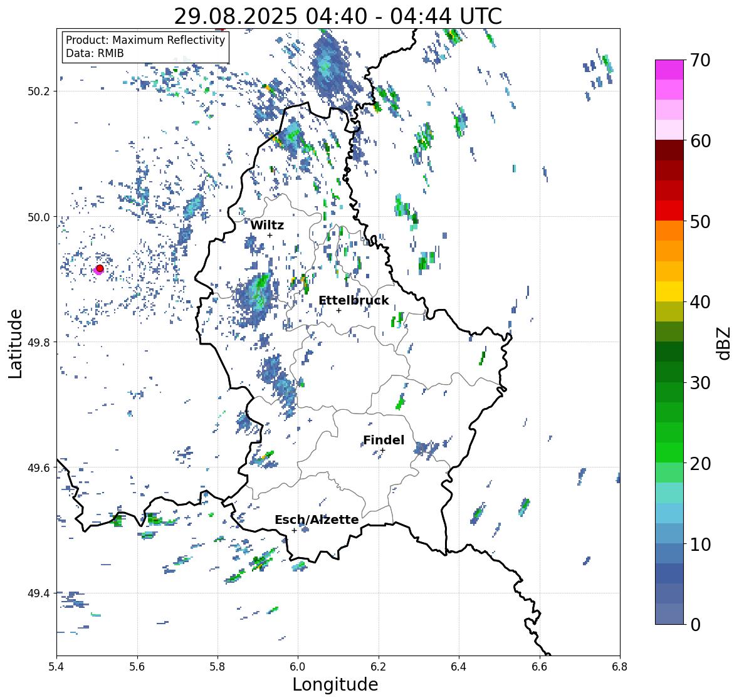The width and height of the screenshot is (739, 700).
Task: Click the latitude tick label 49.6
Action: [39, 468]
